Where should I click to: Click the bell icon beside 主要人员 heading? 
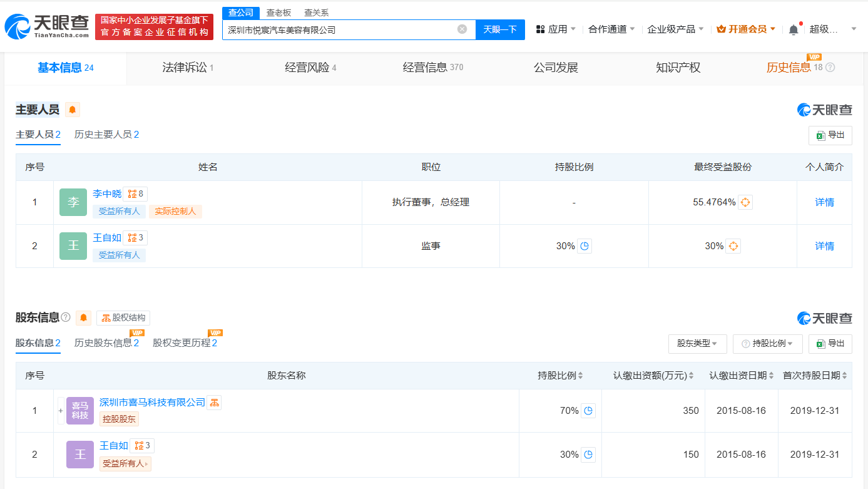[72, 109]
